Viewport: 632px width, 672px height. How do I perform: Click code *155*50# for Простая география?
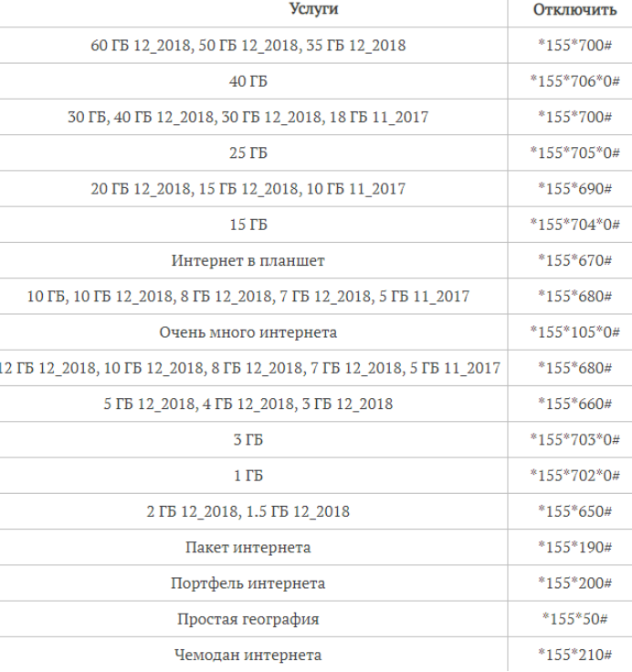[x=574, y=619]
